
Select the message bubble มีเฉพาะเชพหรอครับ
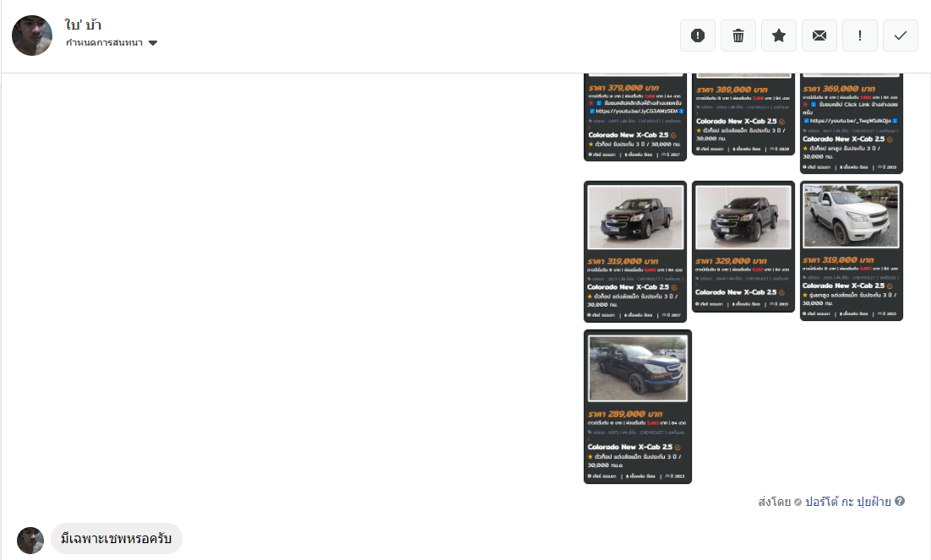(x=117, y=539)
